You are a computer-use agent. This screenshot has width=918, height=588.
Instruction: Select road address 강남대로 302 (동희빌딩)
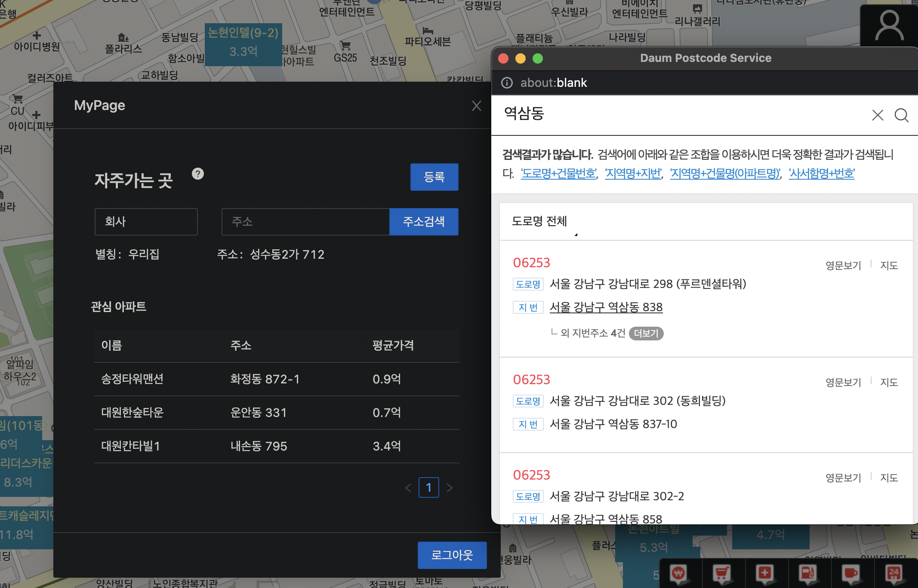point(638,401)
